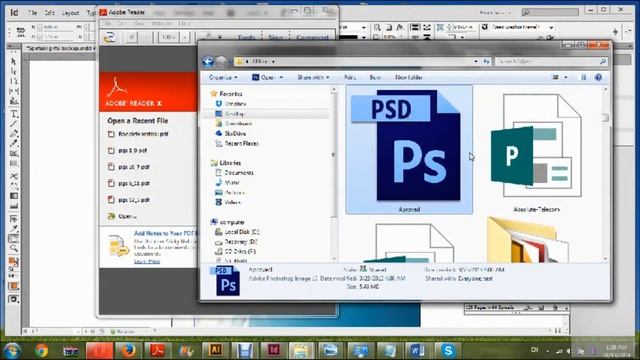The width and height of the screenshot is (640, 360).
Task: Click the change your view icon
Action: coord(556,77)
